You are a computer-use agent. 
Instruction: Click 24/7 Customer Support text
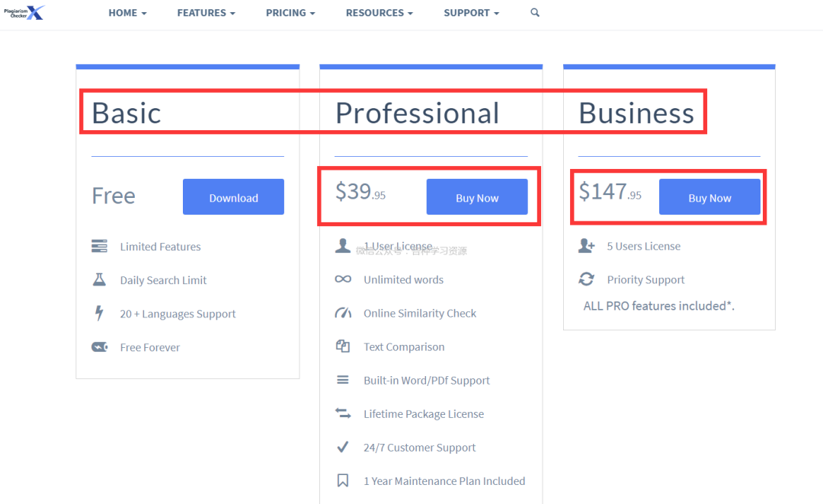(419, 448)
